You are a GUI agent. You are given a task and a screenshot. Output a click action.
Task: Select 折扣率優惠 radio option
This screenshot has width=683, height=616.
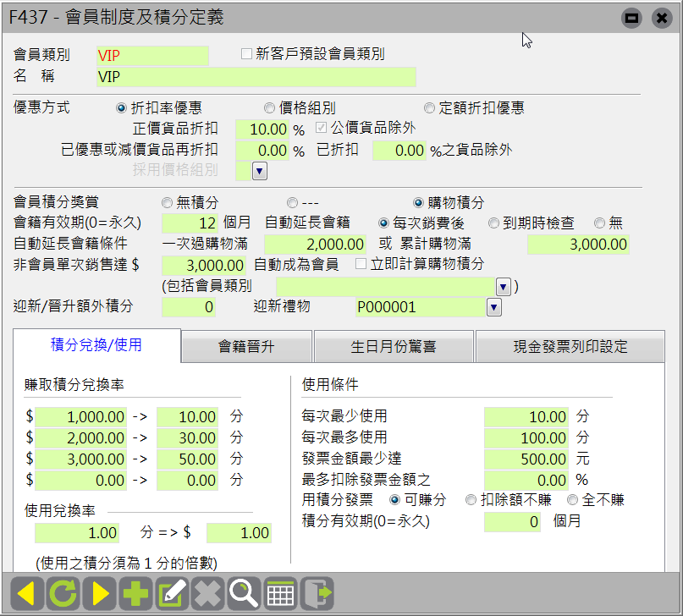coord(121,108)
